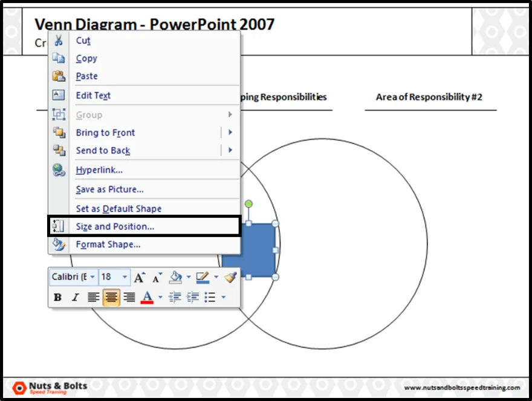This screenshot has width=532, height=401.
Task: Toggle Bold formatting in mini toolbar
Action: [57, 297]
